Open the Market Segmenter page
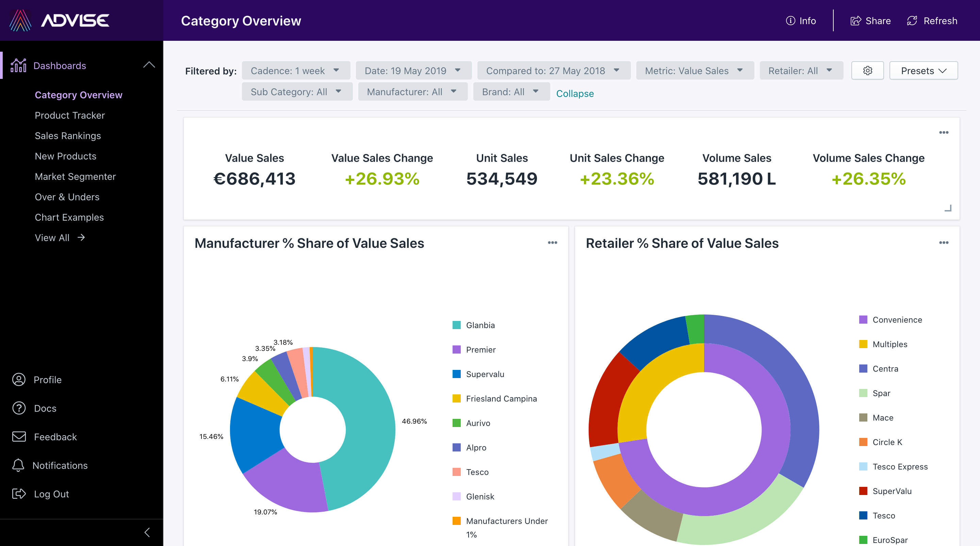 75,176
